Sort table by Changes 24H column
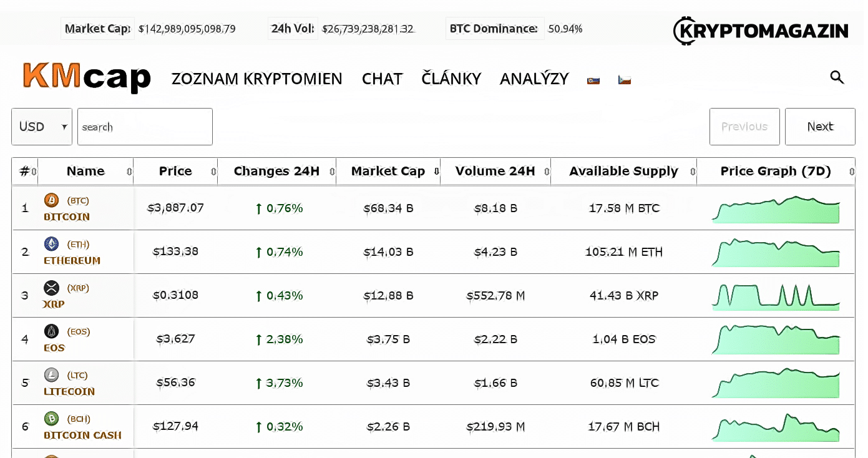 (x=276, y=172)
